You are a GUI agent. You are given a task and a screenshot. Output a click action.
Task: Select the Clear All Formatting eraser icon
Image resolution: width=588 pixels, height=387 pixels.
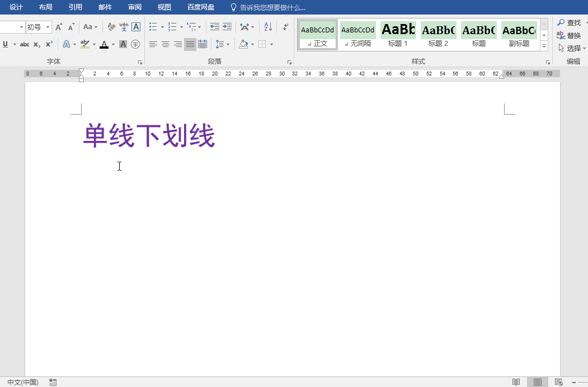[112, 26]
